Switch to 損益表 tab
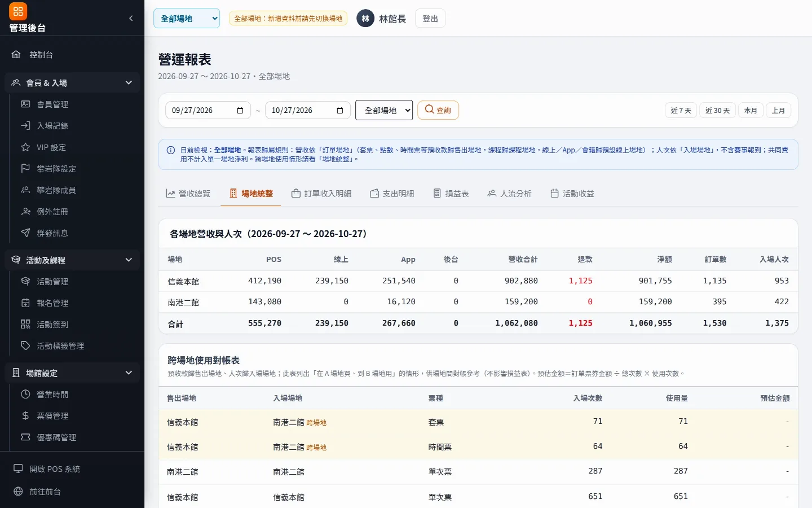Screen dimensions: 812x508 coord(451,194)
